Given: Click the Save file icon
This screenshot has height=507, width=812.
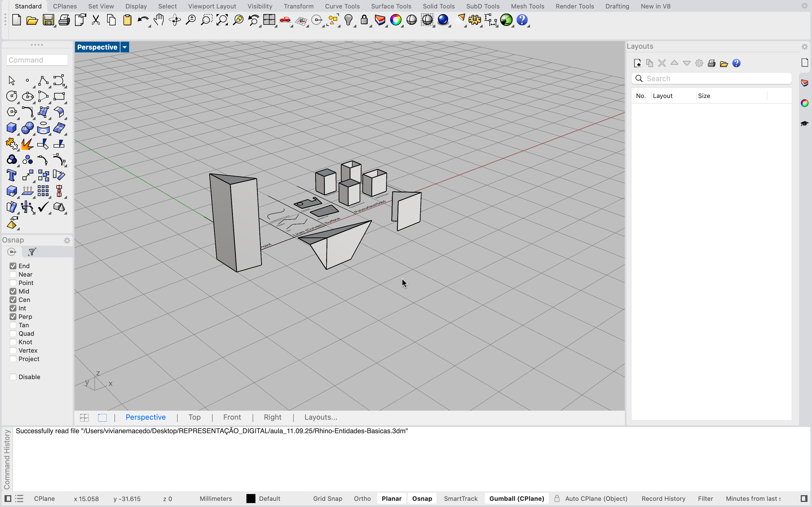Looking at the screenshot, I should 48,20.
